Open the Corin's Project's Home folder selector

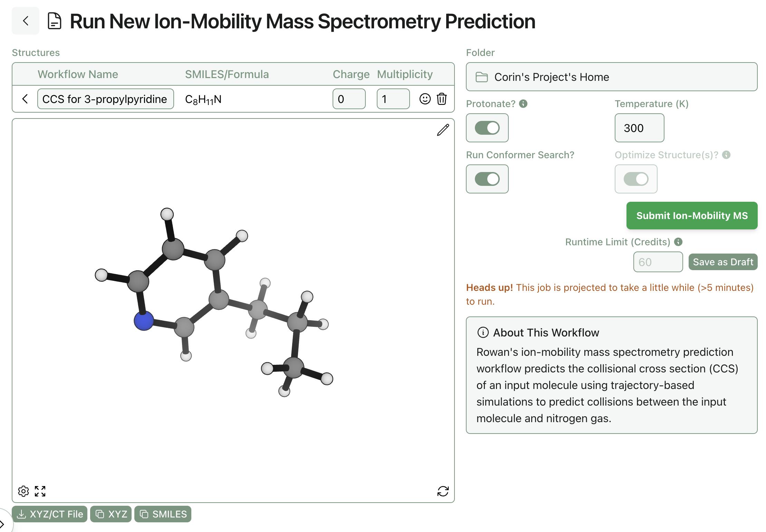(611, 77)
